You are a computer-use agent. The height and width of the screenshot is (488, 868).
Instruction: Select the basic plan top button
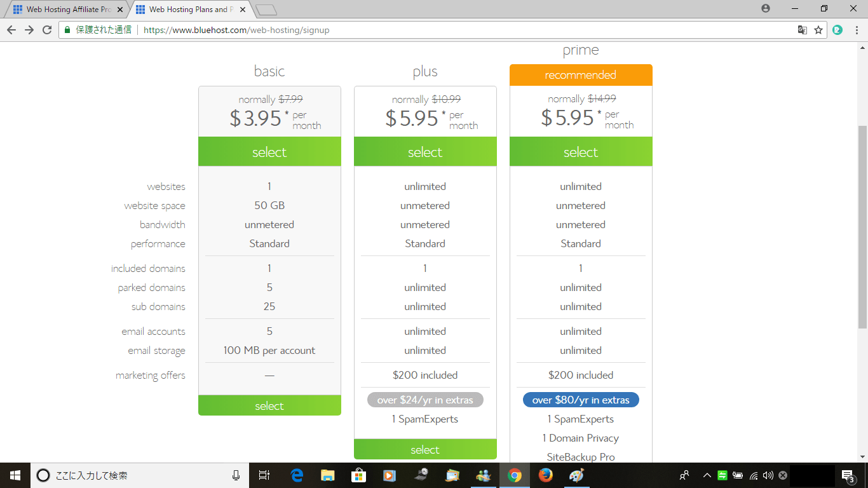(269, 152)
